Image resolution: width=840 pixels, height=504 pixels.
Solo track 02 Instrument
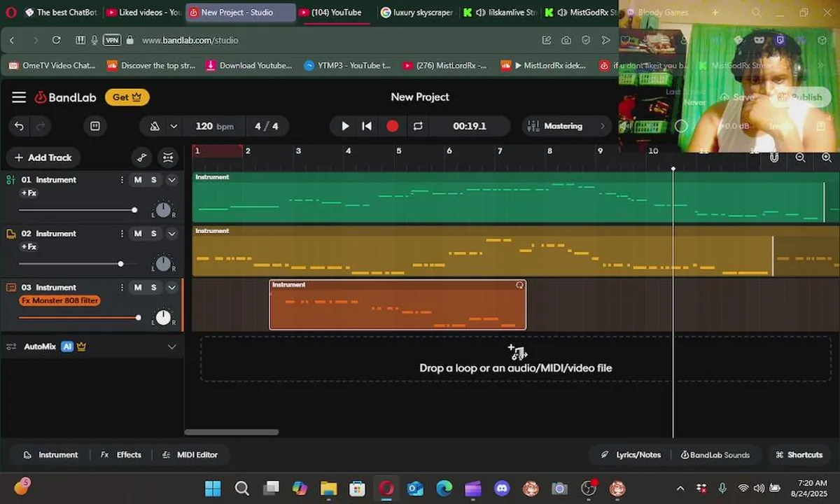pos(154,234)
